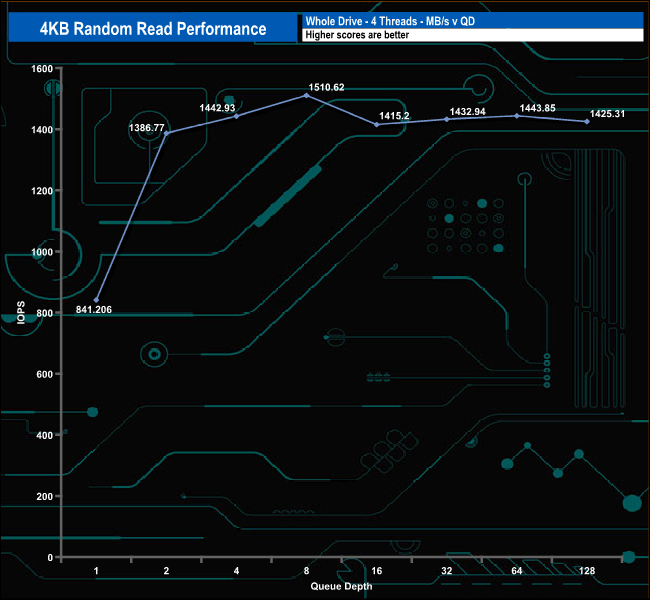Click the 'Higher scores are better' note

(470, 35)
